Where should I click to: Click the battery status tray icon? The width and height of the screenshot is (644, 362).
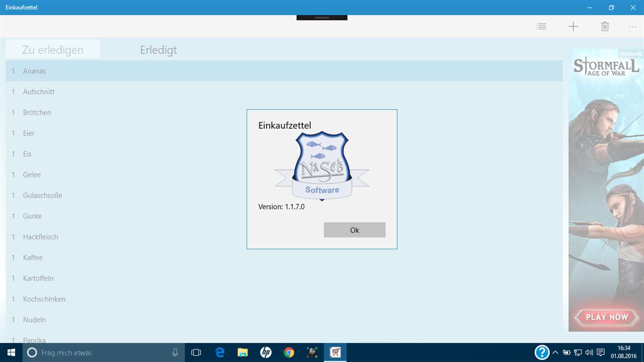(x=566, y=353)
